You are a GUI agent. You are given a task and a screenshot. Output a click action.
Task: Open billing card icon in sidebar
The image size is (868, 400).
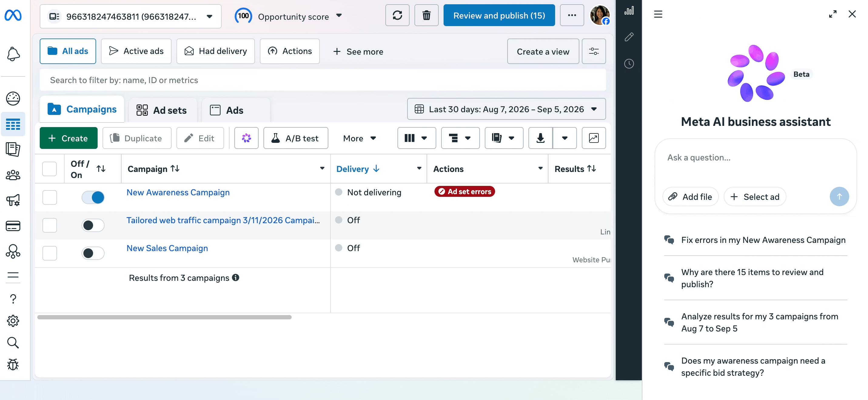(13, 226)
